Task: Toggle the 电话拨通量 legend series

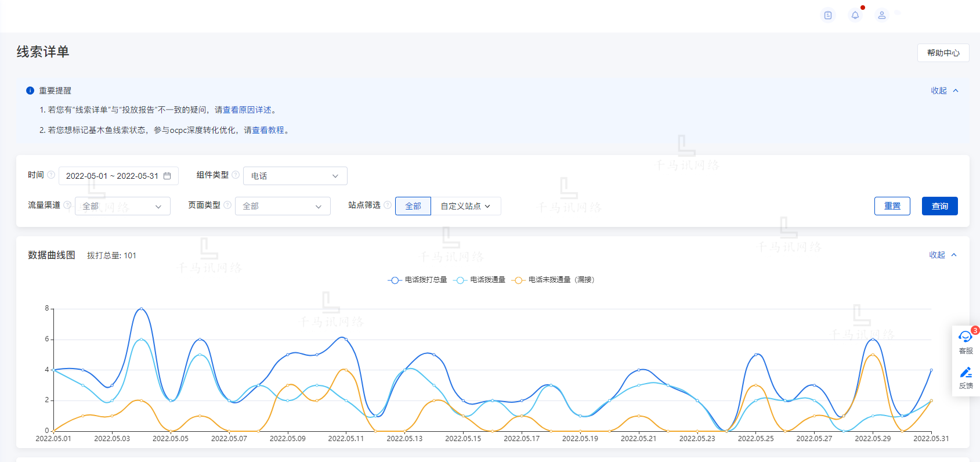Action: (x=481, y=280)
